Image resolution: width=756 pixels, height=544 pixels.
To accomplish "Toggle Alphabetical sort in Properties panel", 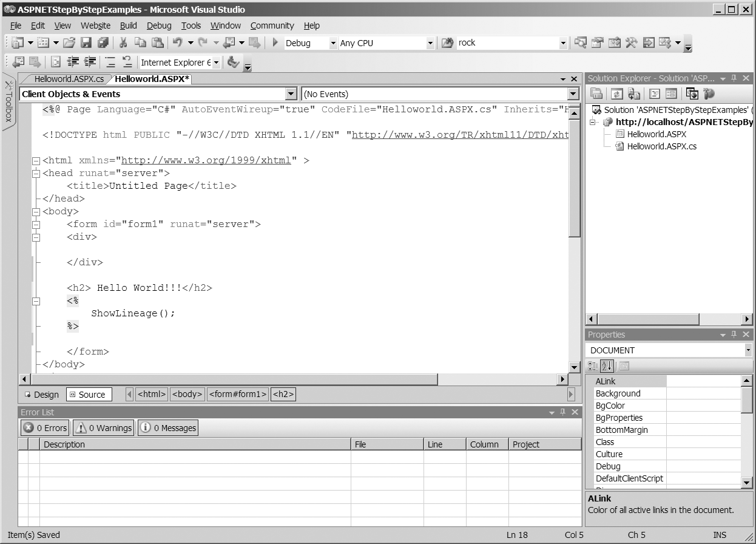I will click(607, 366).
